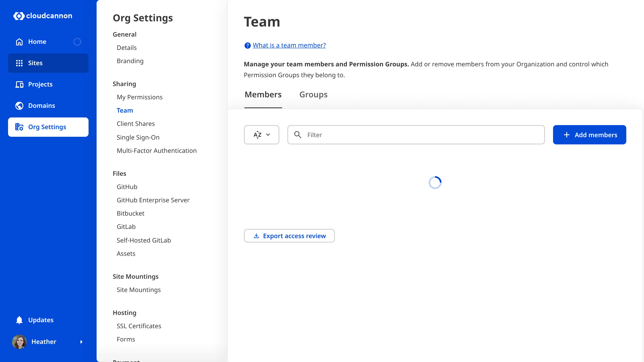The image size is (644, 362).
Task: Click the loading spinner in the members area
Action: (x=435, y=182)
